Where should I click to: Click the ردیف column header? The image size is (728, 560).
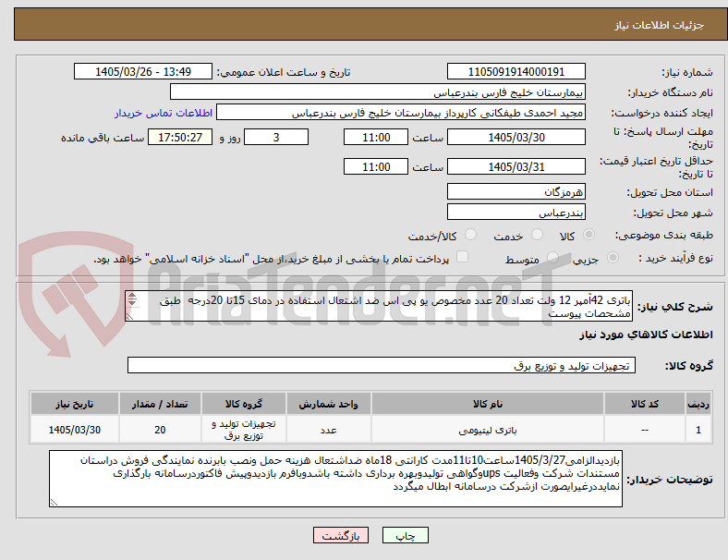[698, 404]
